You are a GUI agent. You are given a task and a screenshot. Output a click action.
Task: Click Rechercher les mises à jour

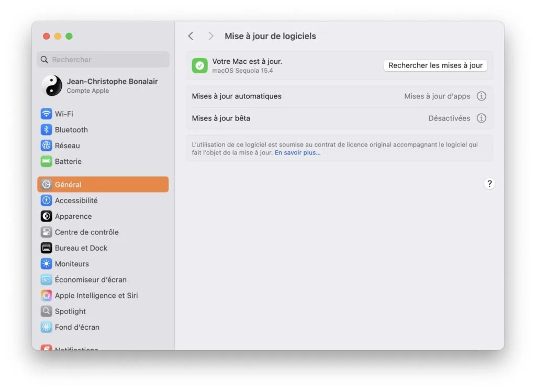(x=435, y=65)
